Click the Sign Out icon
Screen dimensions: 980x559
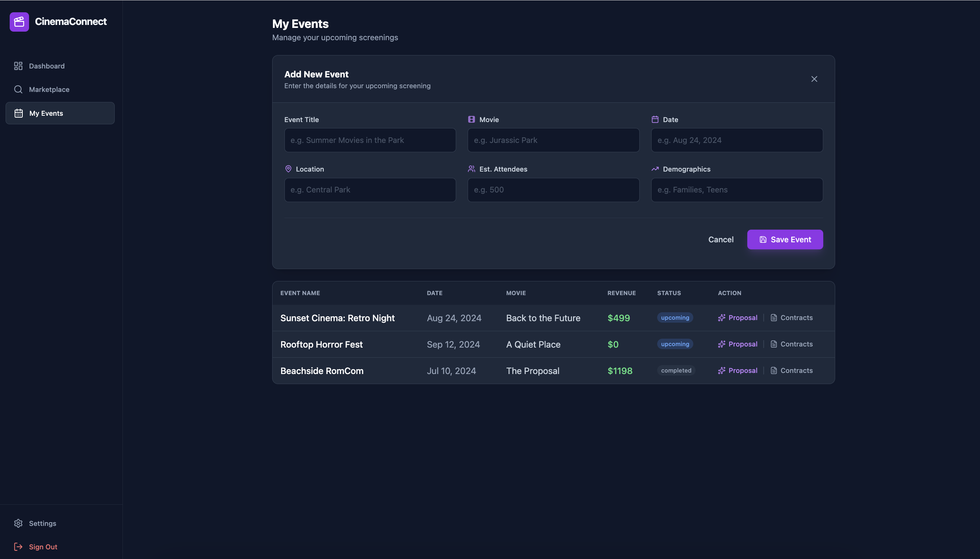[x=19, y=547]
